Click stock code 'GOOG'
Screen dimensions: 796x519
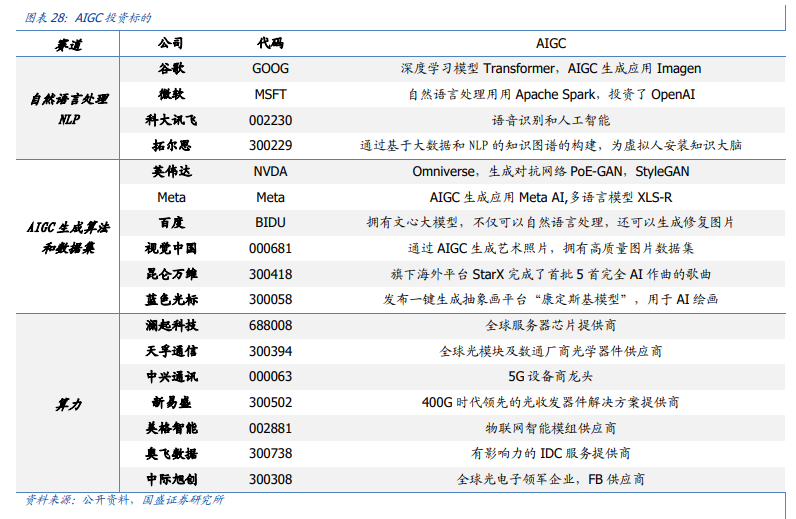[270, 69]
